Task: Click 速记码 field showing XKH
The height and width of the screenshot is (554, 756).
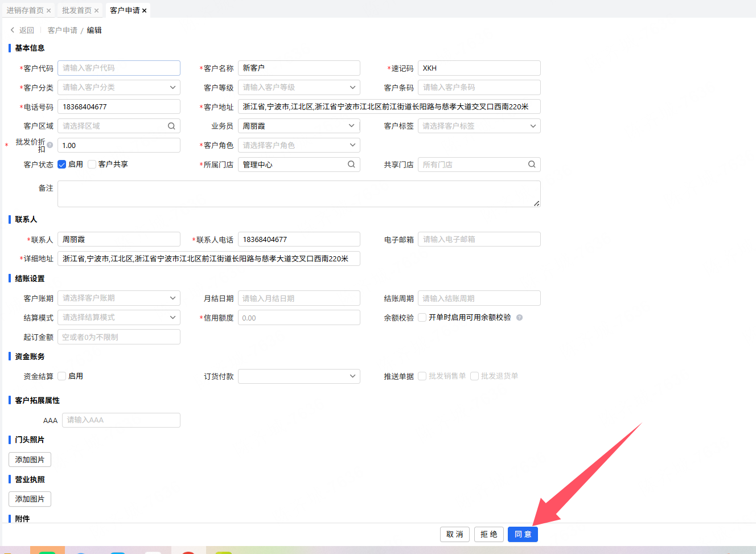Action: (479, 68)
